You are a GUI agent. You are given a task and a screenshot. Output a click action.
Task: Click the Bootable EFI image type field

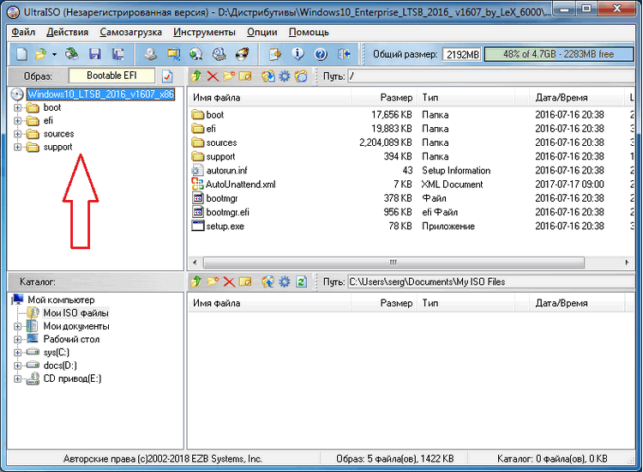tap(112, 75)
